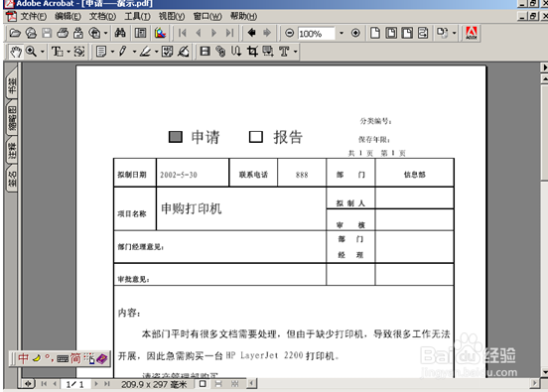Open the 缩略图 thumbnails side tab
Screen dimensions: 548x392
click(x=12, y=118)
